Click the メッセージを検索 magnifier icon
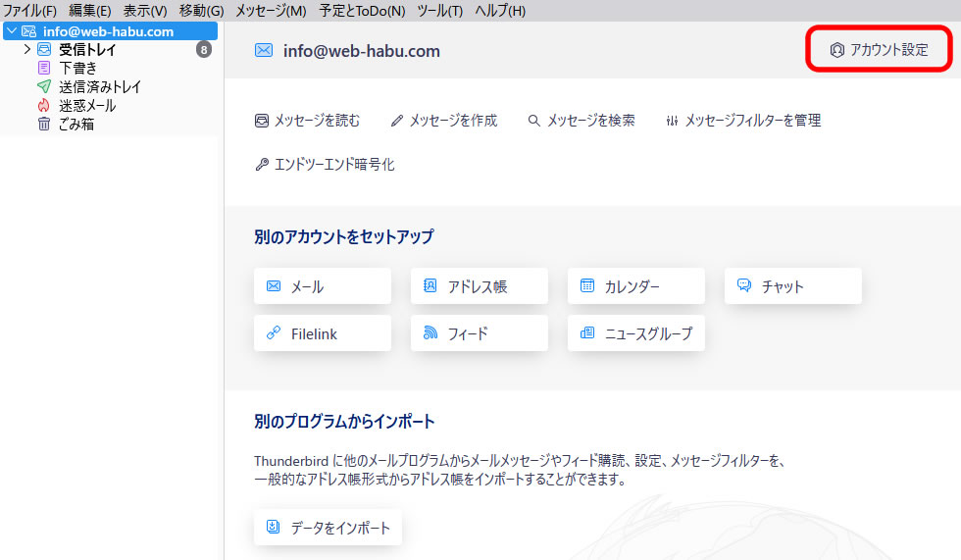 (534, 121)
